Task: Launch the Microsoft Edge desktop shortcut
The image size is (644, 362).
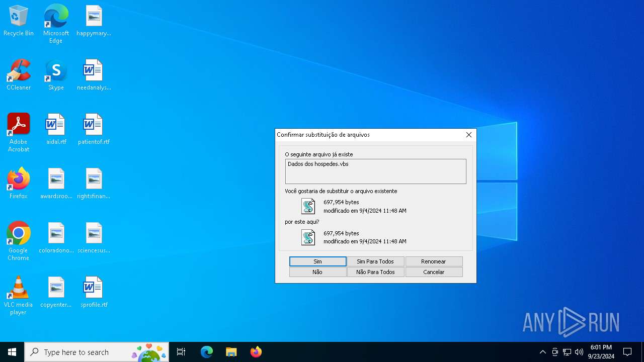Action: tap(56, 24)
